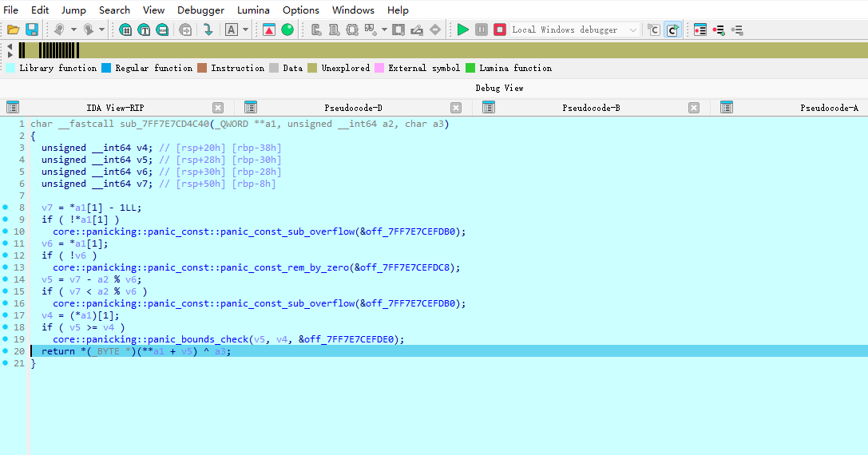
Task: Terminate the process with red stop button
Action: tap(500, 30)
